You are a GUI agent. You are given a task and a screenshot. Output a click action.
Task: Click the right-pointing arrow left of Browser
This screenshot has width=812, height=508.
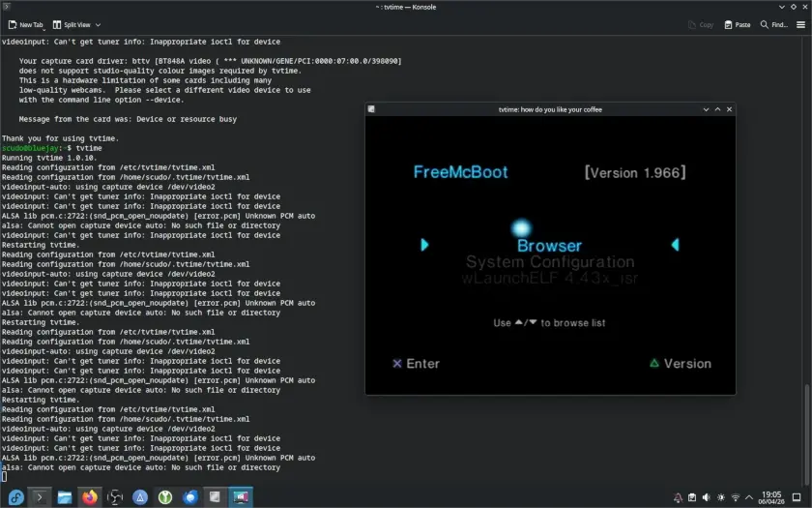click(x=424, y=245)
